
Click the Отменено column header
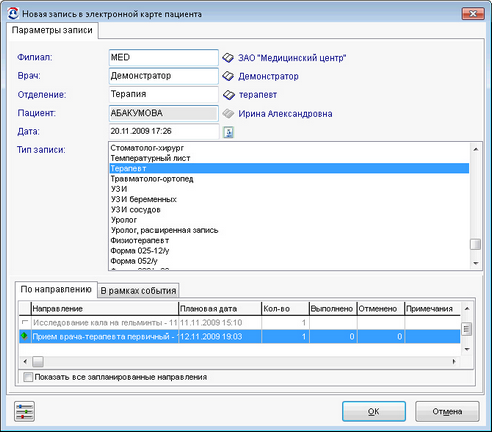(381, 309)
